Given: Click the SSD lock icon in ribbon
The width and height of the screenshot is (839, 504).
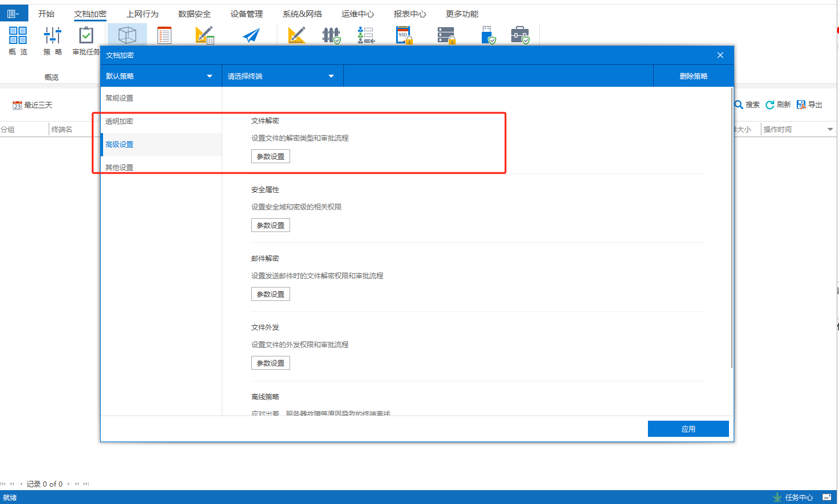Looking at the screenshot, I should (x=404, y=36).
